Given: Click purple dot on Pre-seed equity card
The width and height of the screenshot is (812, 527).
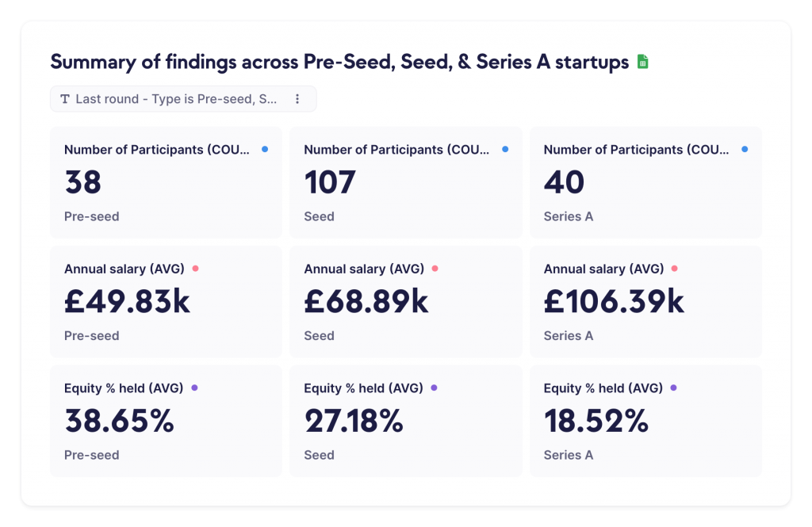Looking at the screenshot, I should [194, 388].
